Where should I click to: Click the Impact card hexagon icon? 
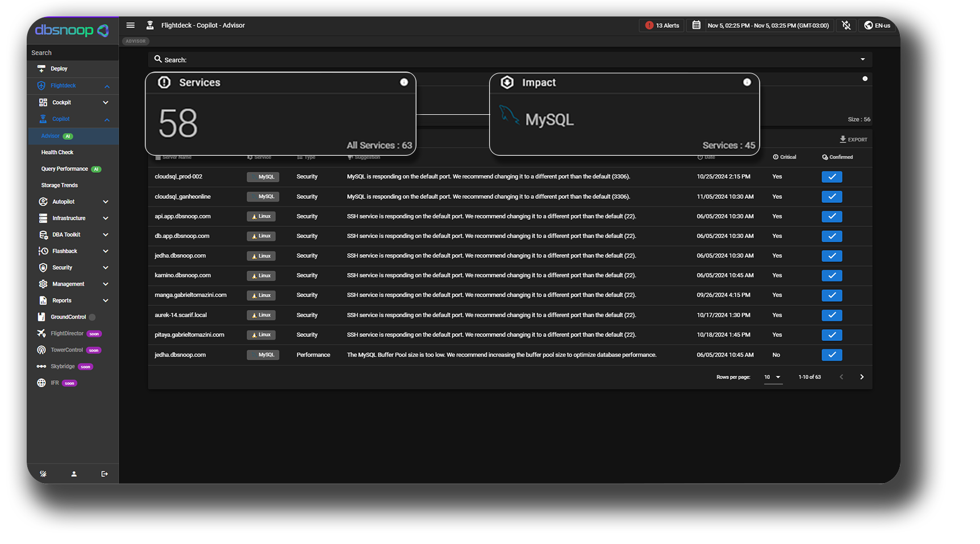click(507, 82)
